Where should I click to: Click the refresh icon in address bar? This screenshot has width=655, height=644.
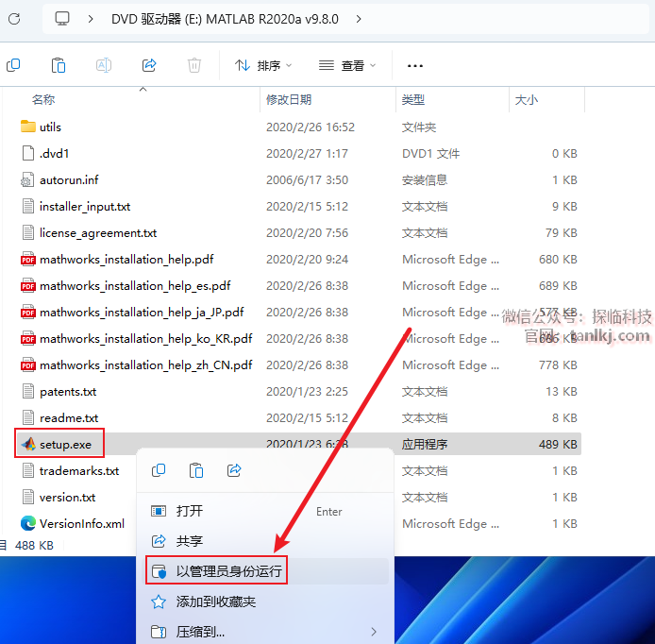point(14,19)
